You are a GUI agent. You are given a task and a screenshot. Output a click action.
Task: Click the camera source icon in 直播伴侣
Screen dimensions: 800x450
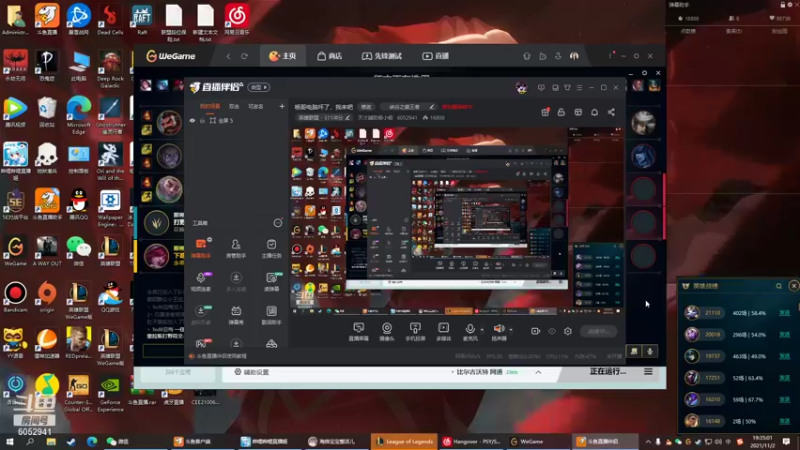pos(387,332)
